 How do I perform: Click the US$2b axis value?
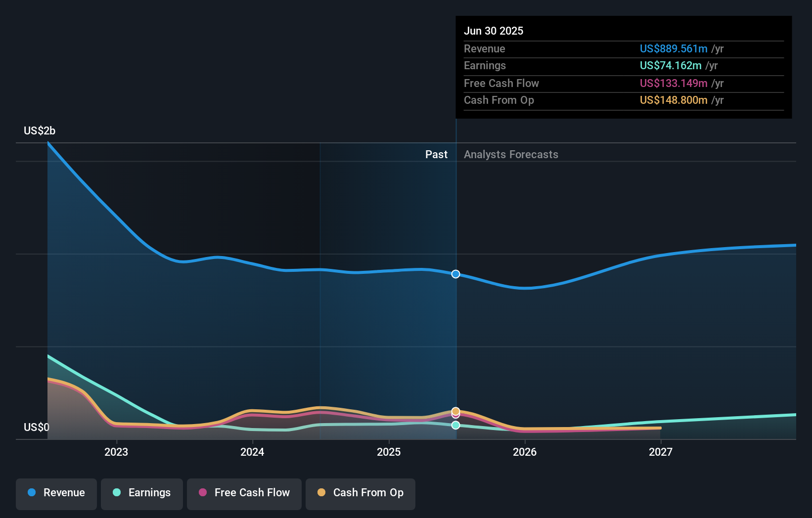click(x=40, y=130)
